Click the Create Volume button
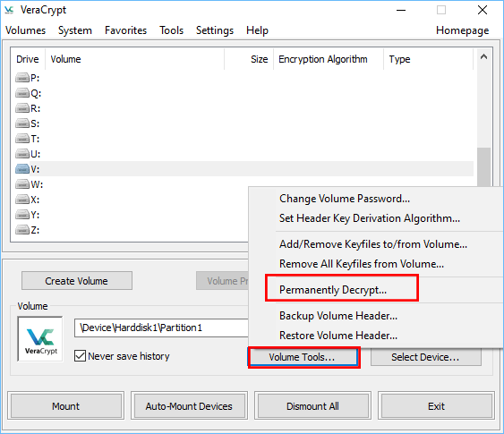 pyautogui.click(x=76, y=281)
